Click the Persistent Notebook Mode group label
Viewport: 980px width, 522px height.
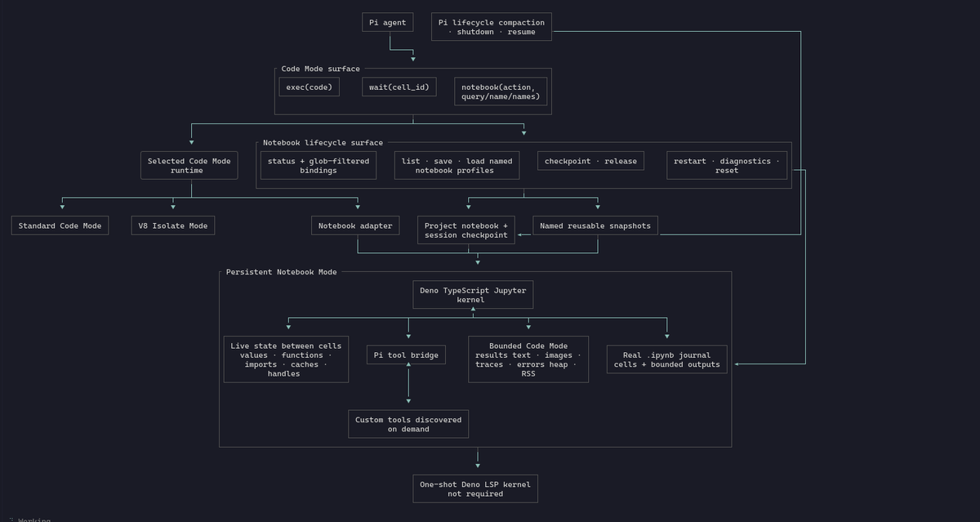pyautogui.click(x=281, y=271)
